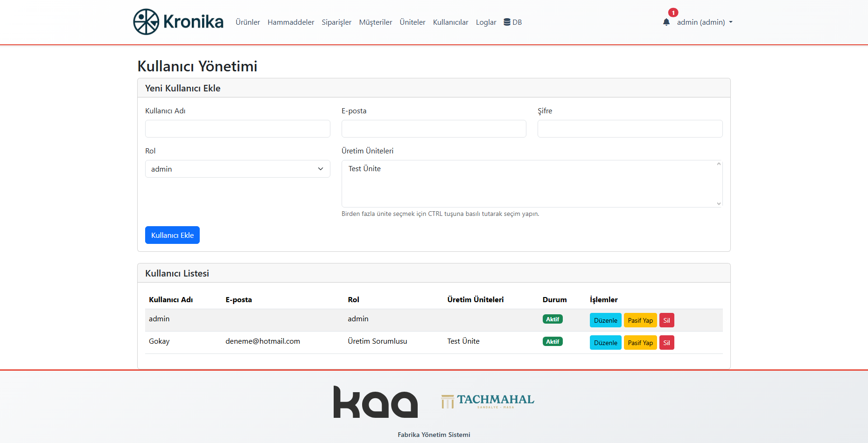
Task: Set user Gokay to passive with Pasif Yap
Action: [x=640, y=343]
